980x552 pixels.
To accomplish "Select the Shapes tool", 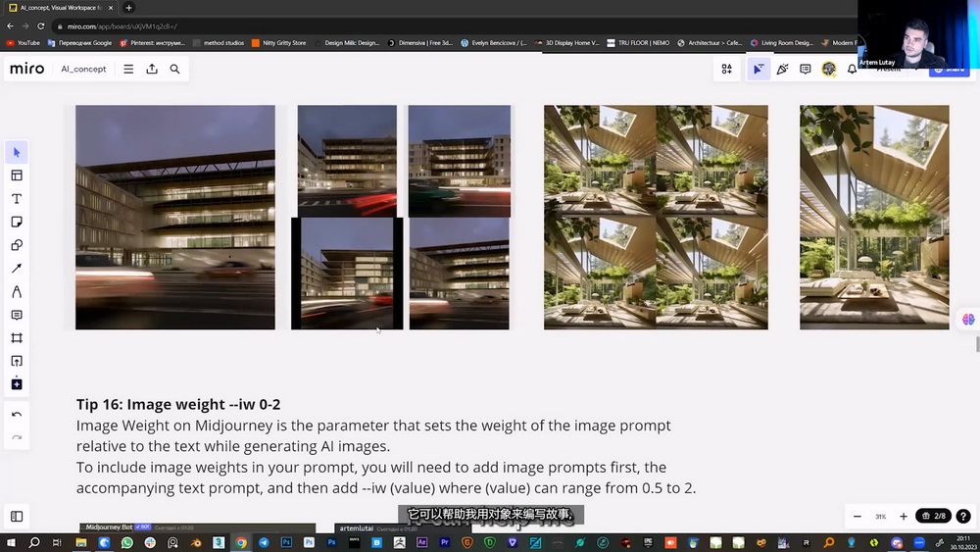I will click(17, 245).
